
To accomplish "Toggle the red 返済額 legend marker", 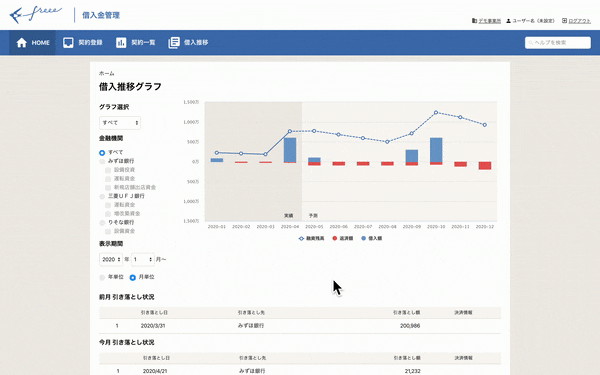I will tap(334, 238).
